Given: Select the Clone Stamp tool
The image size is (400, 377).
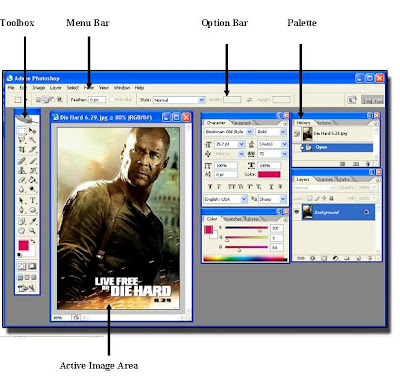Looking at the screenshot, I should pyautogui.click(x=22, y=170).
